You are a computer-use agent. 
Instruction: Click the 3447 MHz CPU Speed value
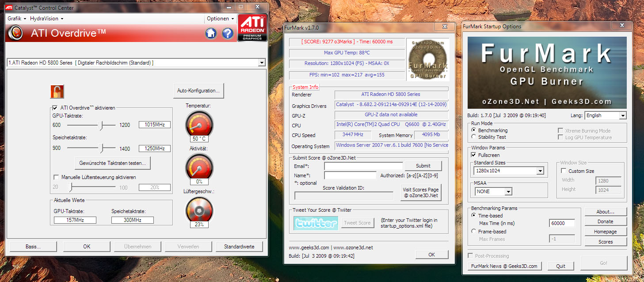tap(353, 135)
